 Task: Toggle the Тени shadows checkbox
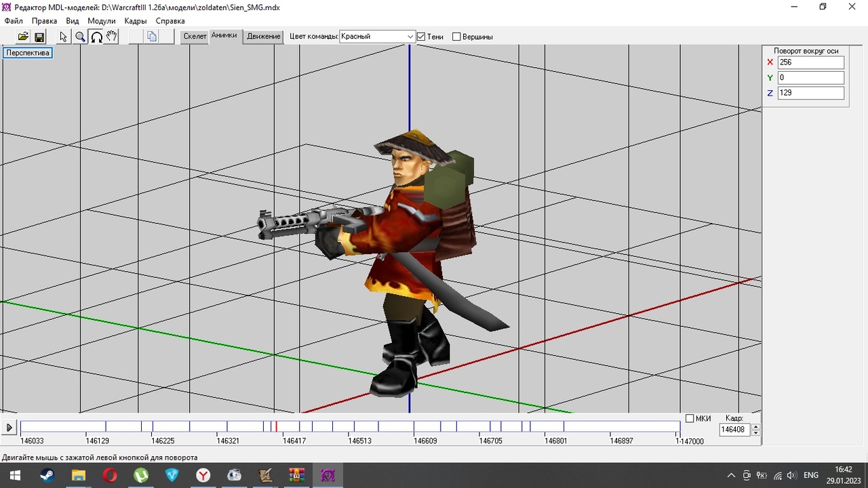(421, 37)
